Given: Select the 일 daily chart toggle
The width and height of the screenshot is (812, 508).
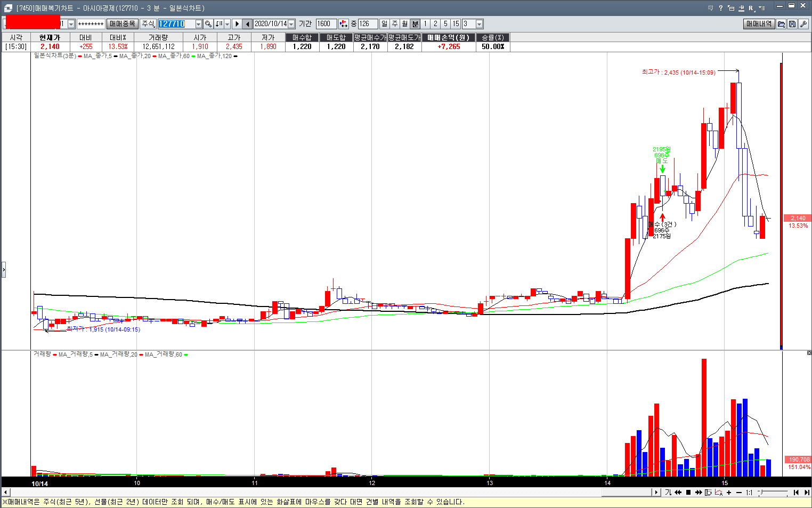Looking at the screenshot, I should pos(385,24).
